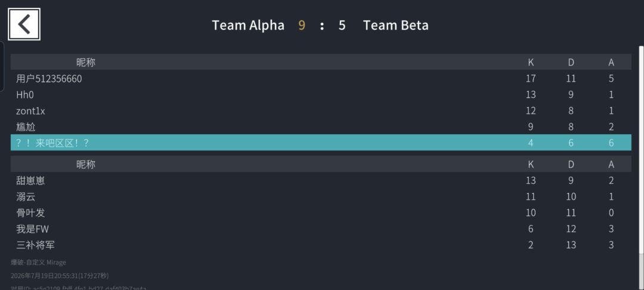Click the Team Beta label
The width and height of the screenshot is (644, 290).
coord(395,26)
